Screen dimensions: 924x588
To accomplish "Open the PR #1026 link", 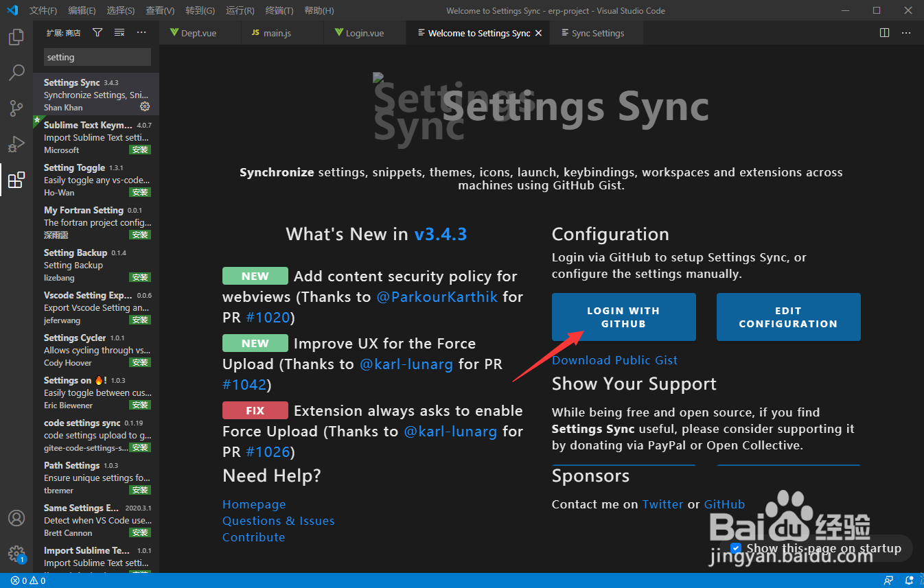I will point(268,452).
